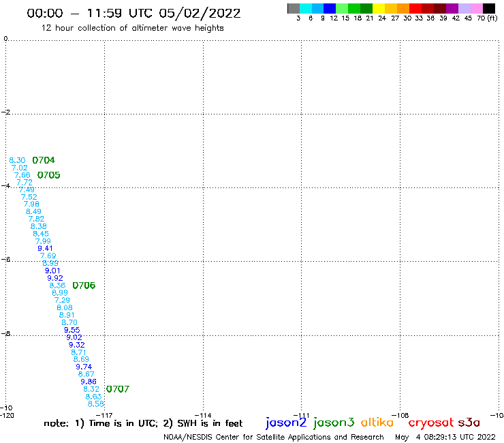
Task: Click the 8.32 wave height value
Action: click(x=91, y=389)
